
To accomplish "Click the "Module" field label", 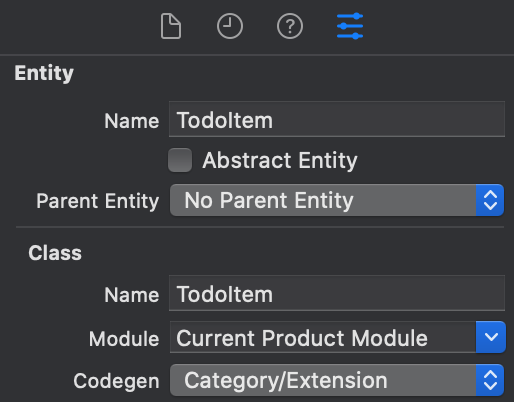I will (124, 339).
